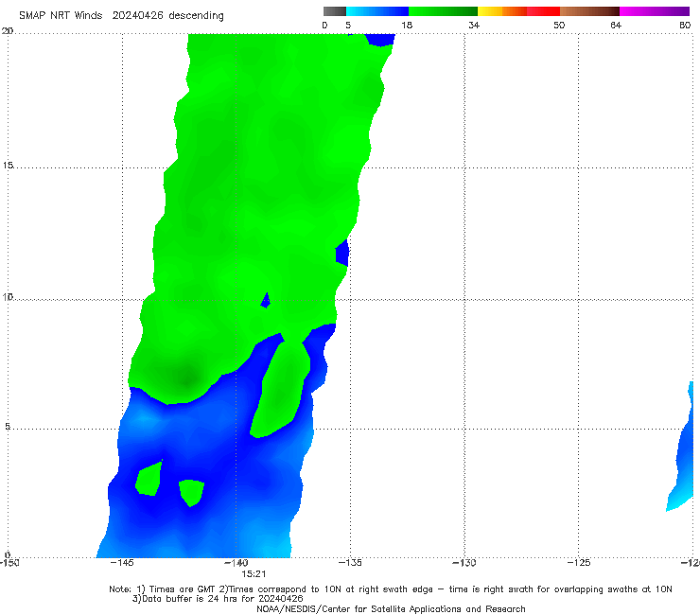The image size is (700, 615).
Task: Click the magenta segment of the color bar
Action: (x=655, y=11)
